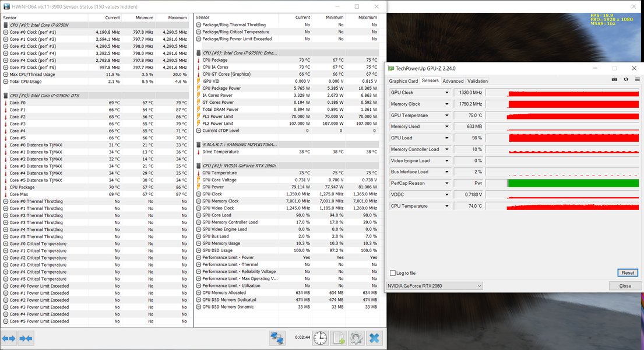The height and width of the screenshot is (350, 644).
Task: Open the Memory Used sensor dropdown
Action: click(x=447, y=127)
